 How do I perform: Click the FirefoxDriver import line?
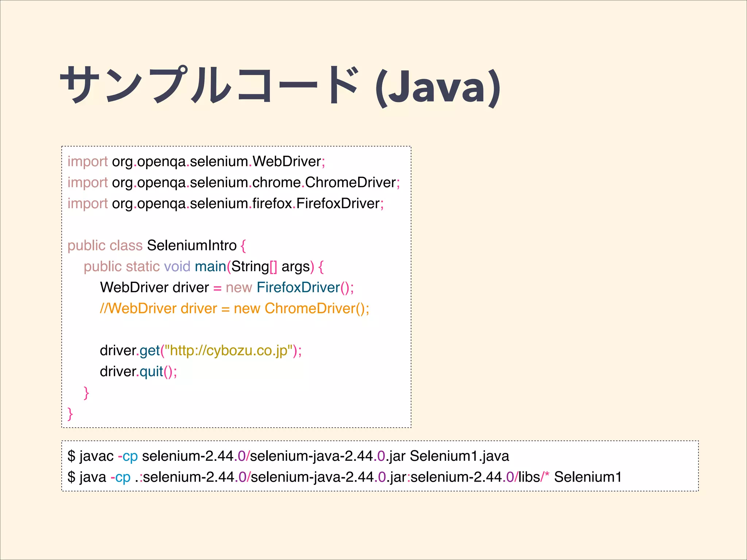click(x=226, y=203)
